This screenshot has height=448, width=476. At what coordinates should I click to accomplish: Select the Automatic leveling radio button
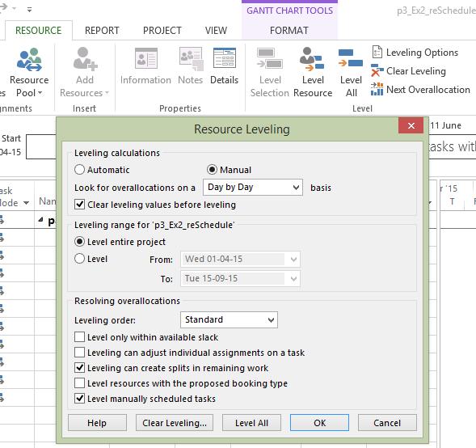(79, 170)
